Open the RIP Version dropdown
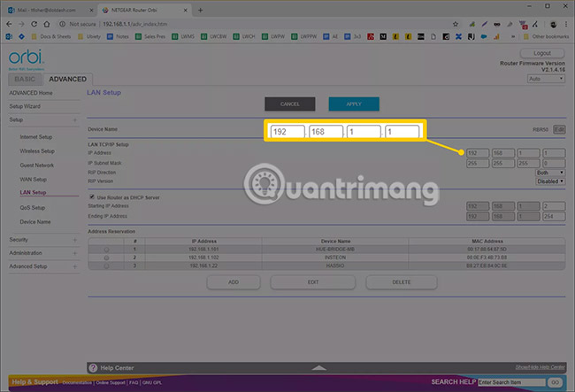This screenshot has width=575, height=392. tap(548, 182)
